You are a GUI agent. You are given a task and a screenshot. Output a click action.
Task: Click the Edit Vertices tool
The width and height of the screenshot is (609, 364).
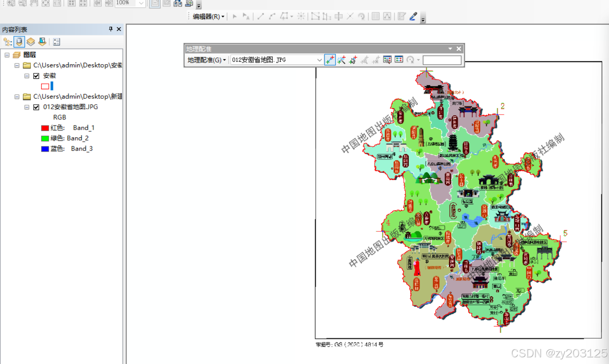pos(315,17)
